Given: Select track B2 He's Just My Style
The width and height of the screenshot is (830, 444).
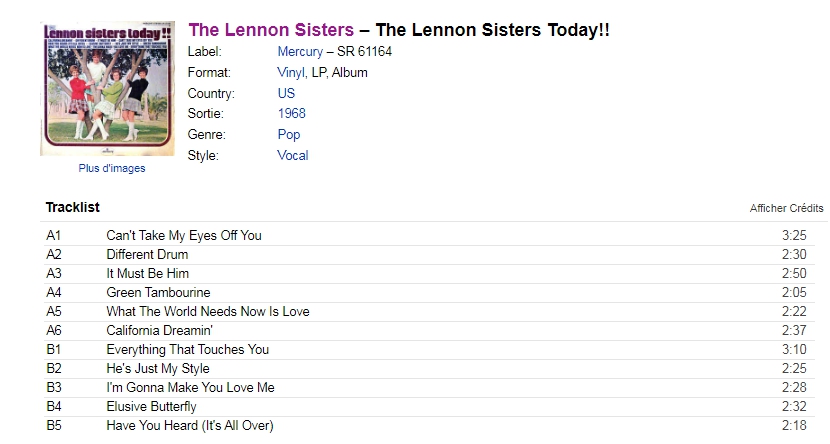Looking at the screenshot, I should point(430,369).
